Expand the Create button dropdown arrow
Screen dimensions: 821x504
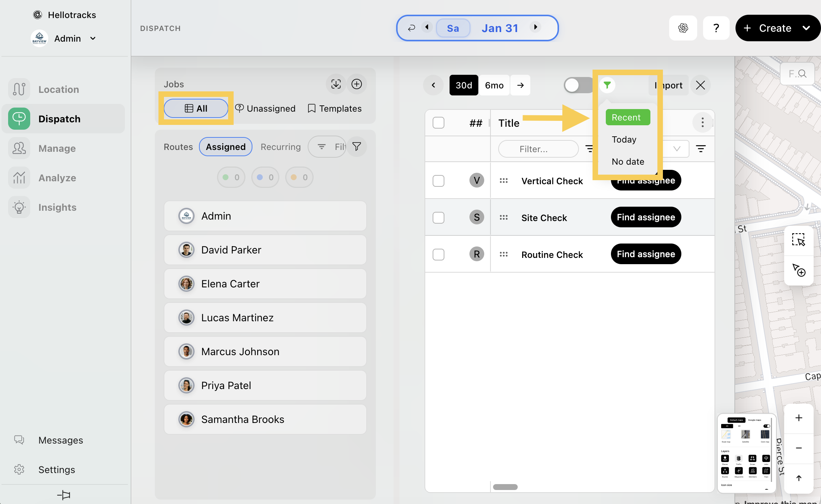pos(806,28)
